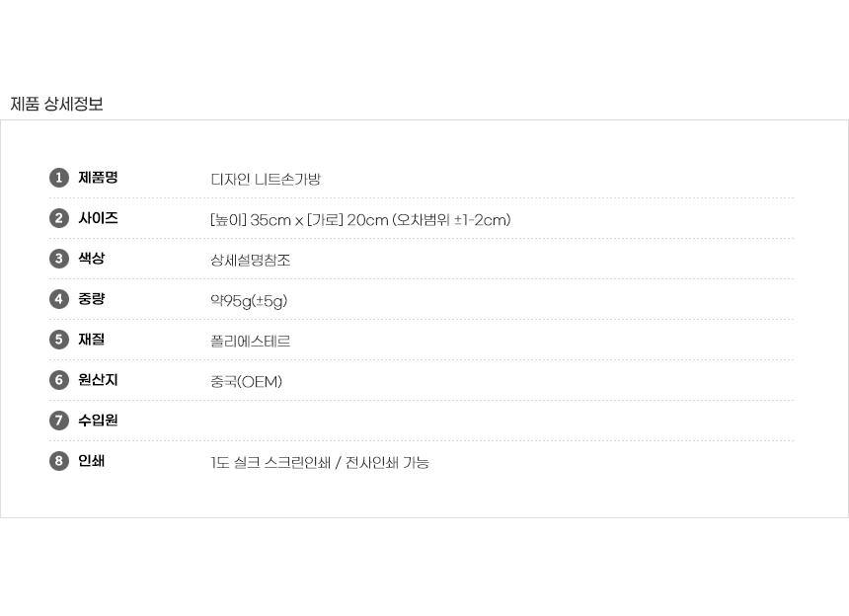
Task: Click the number 7 circle icon
Action: coord(59,421)
